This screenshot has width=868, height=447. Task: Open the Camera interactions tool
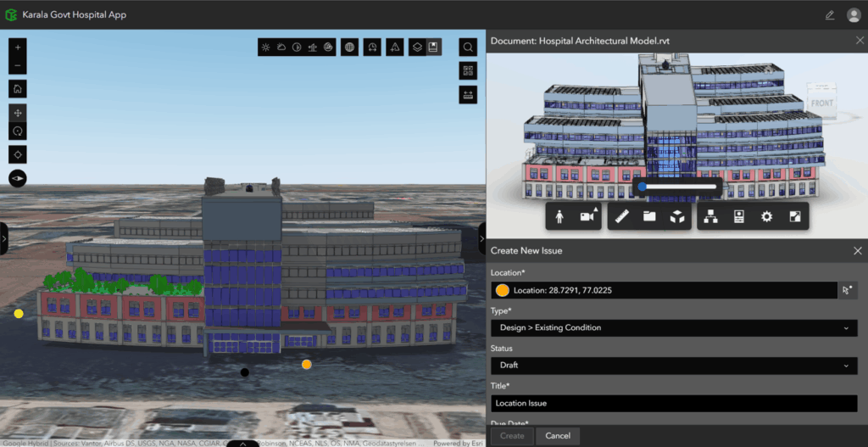[x=587, y=217]
